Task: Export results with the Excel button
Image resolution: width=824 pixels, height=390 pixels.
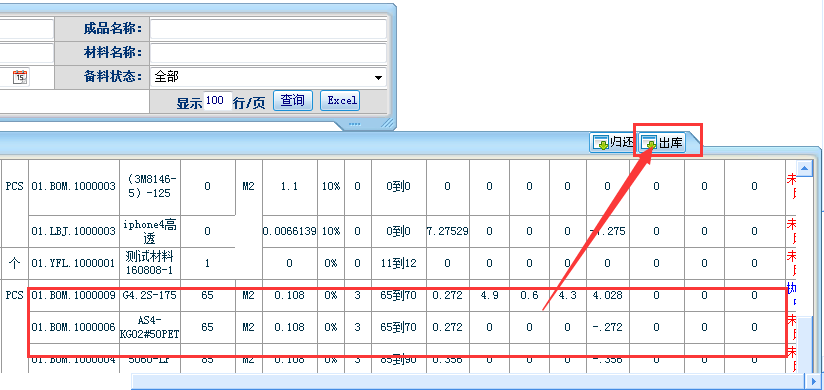Action: (x=340, y=100)
